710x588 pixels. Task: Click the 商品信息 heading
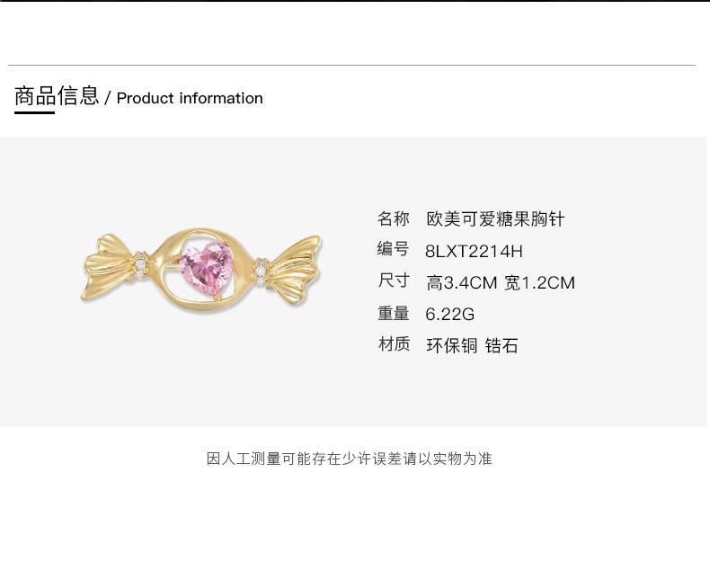click(x=57, y=95)
